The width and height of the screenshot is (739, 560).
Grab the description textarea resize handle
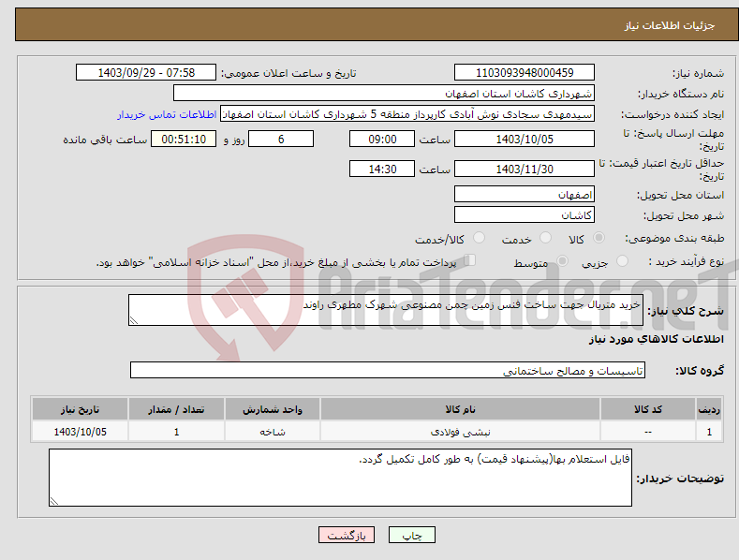point(134,320)
